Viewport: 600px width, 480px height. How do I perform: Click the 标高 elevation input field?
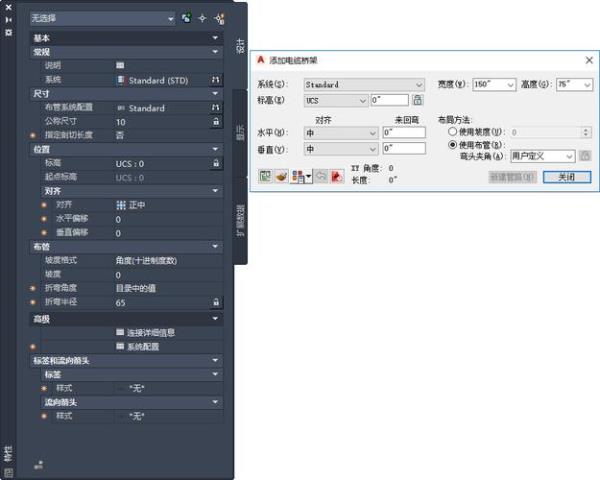(x=390, y=100)
